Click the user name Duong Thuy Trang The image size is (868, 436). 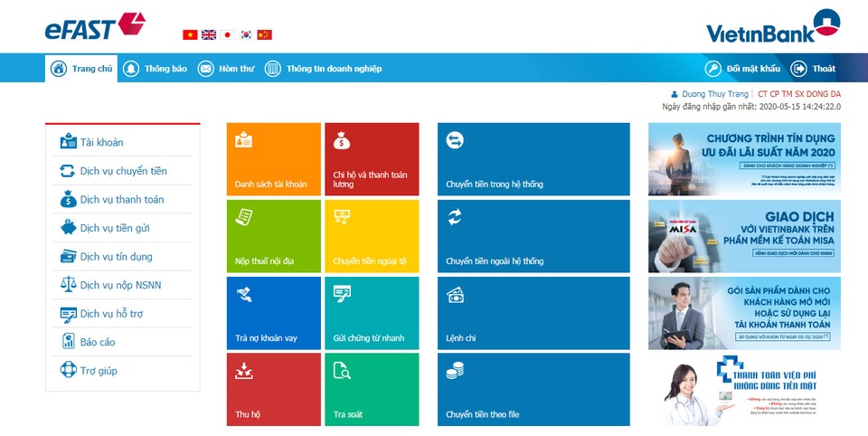click(x=714, y=94)
